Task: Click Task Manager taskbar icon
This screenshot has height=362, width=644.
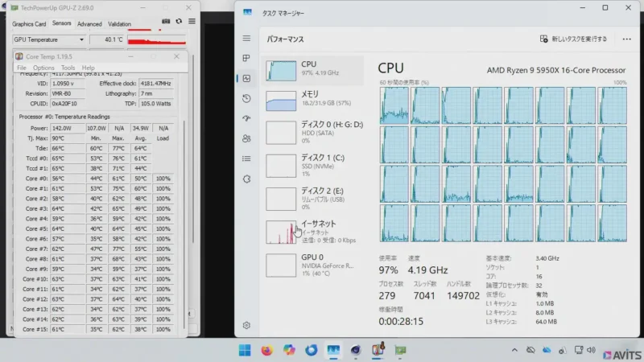Action: 333,350
